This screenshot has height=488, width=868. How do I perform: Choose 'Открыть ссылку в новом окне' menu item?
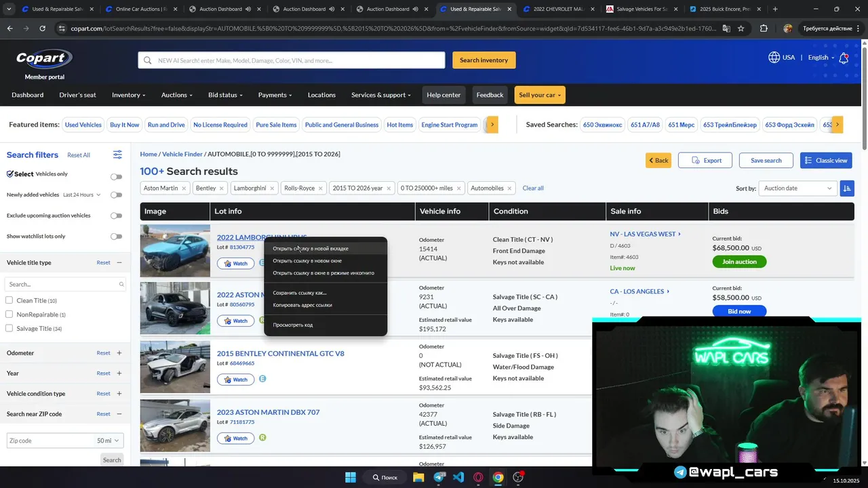pos(325,261)
